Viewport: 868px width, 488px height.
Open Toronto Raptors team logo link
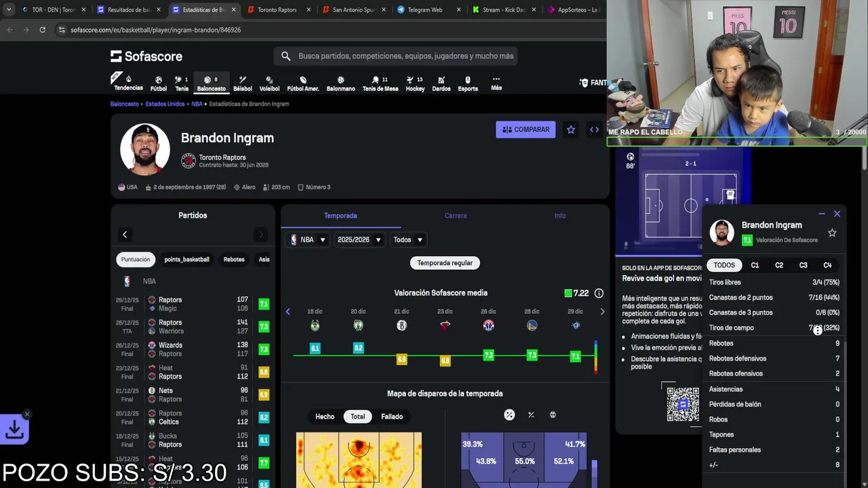(x=189, y=161)
